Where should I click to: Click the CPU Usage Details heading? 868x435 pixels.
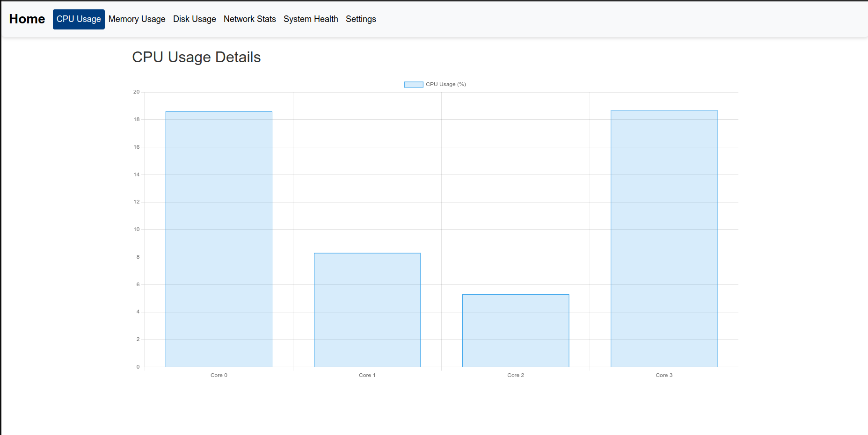pos(196,57)
